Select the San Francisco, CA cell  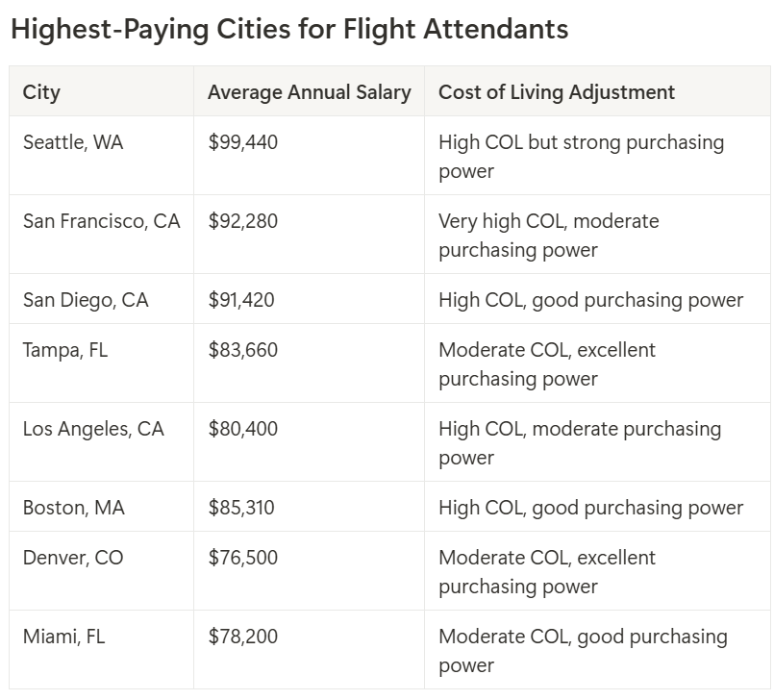coord(101,221)
